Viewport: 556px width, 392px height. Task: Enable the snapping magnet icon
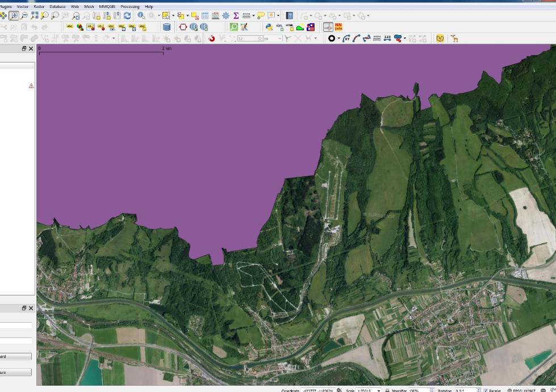tap(211, 39)
